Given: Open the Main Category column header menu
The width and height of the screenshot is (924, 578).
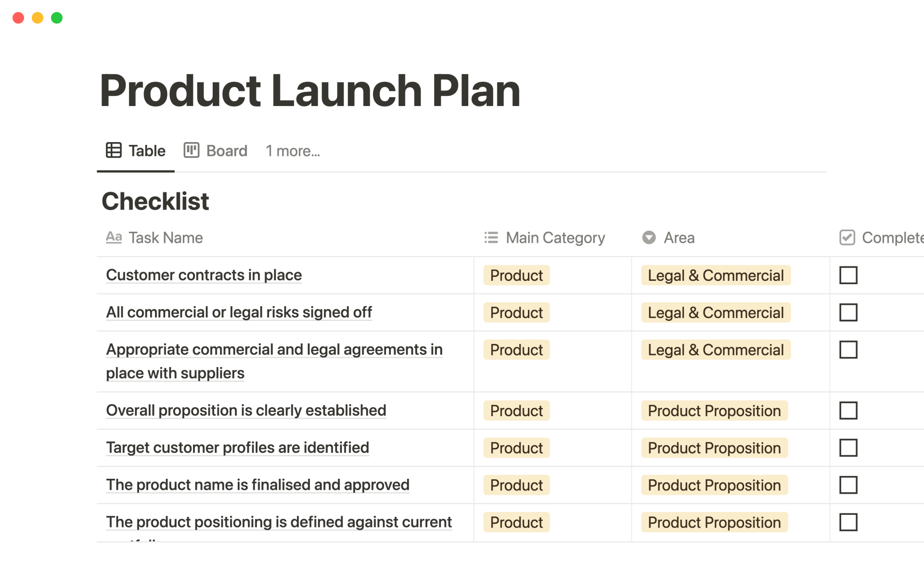Looking at the screenshot, I should pos(555,238).
